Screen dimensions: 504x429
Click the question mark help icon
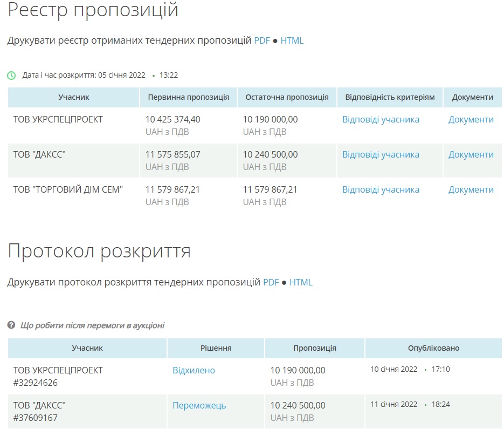point(11,325)
